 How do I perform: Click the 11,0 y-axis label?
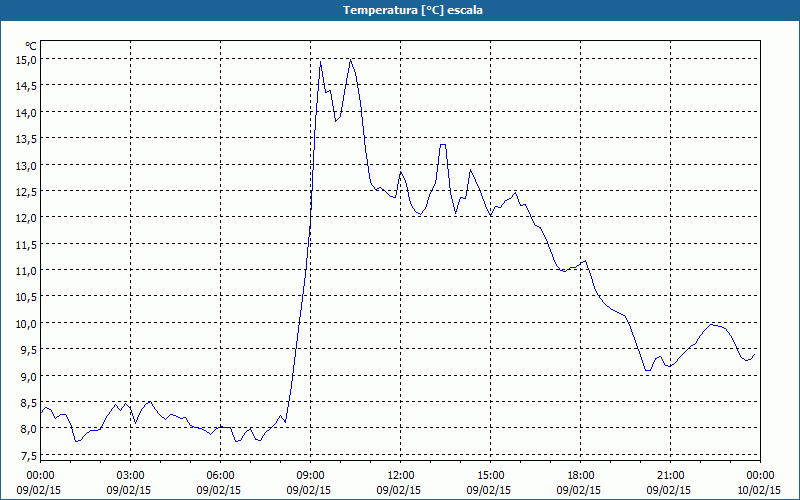click(26, 271)
